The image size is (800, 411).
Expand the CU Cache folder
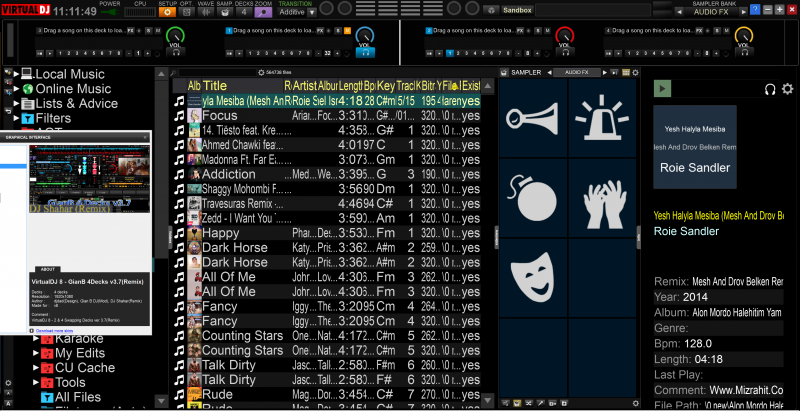pos(36,368)
